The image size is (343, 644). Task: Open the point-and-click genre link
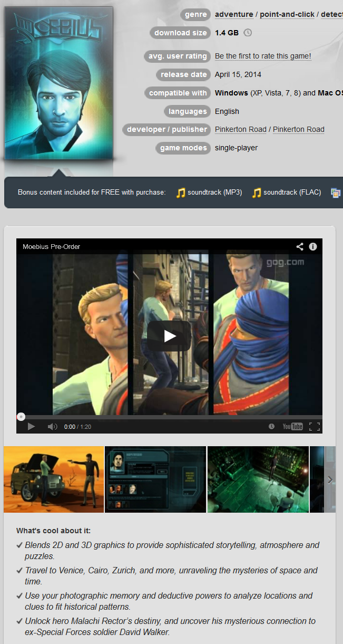coord(287,14)
